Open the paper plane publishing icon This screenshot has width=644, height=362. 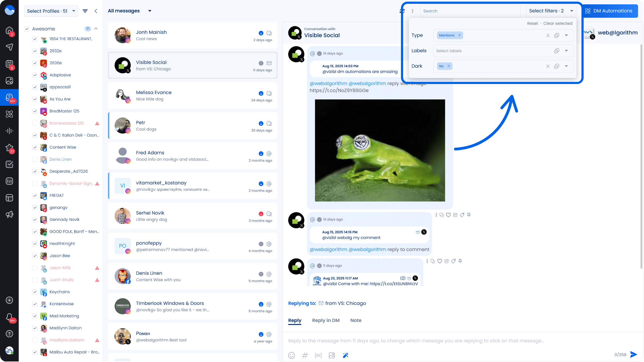tap(9, 47)
